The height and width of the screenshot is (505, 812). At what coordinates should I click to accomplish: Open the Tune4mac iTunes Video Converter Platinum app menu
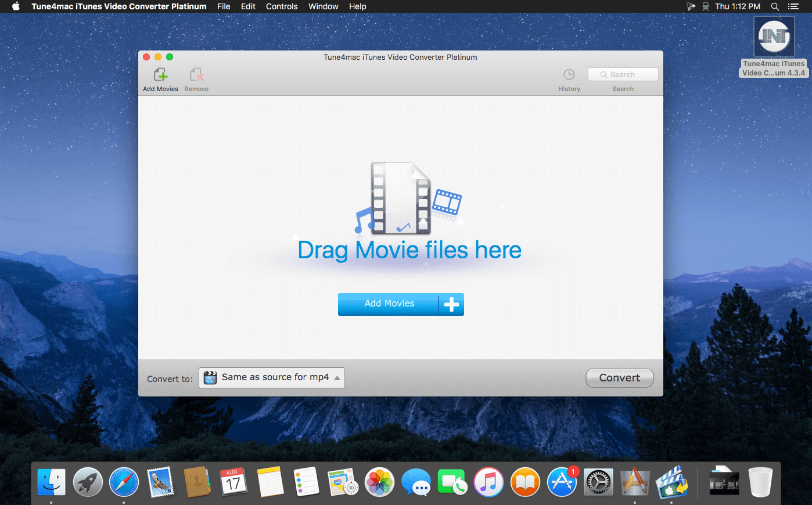119,6
